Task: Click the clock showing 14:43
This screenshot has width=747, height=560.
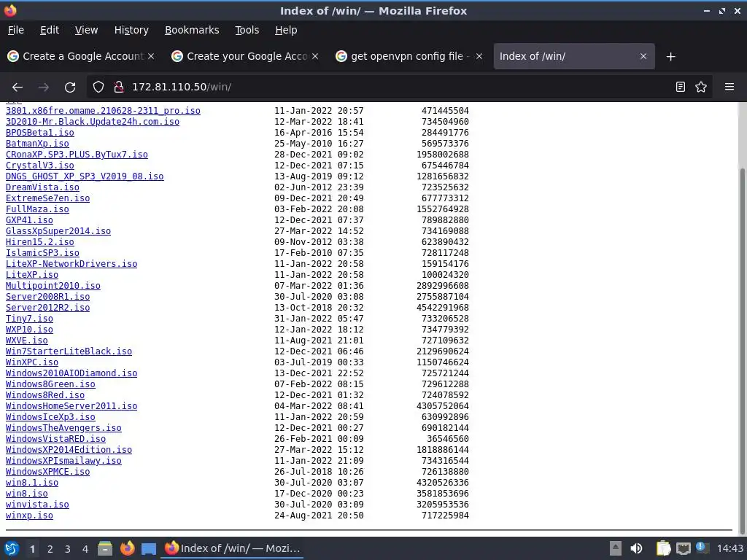Action: tap(729, 548)
